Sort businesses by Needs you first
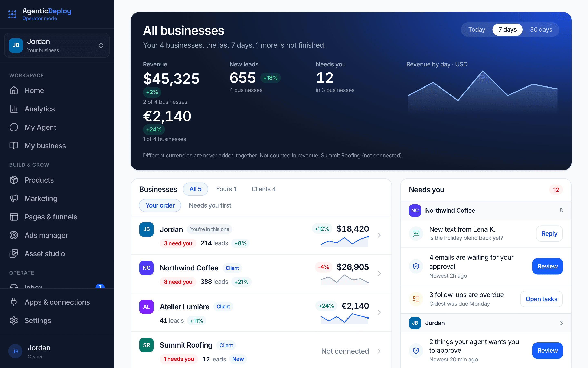The image size is (588, 368). (210, 205)
